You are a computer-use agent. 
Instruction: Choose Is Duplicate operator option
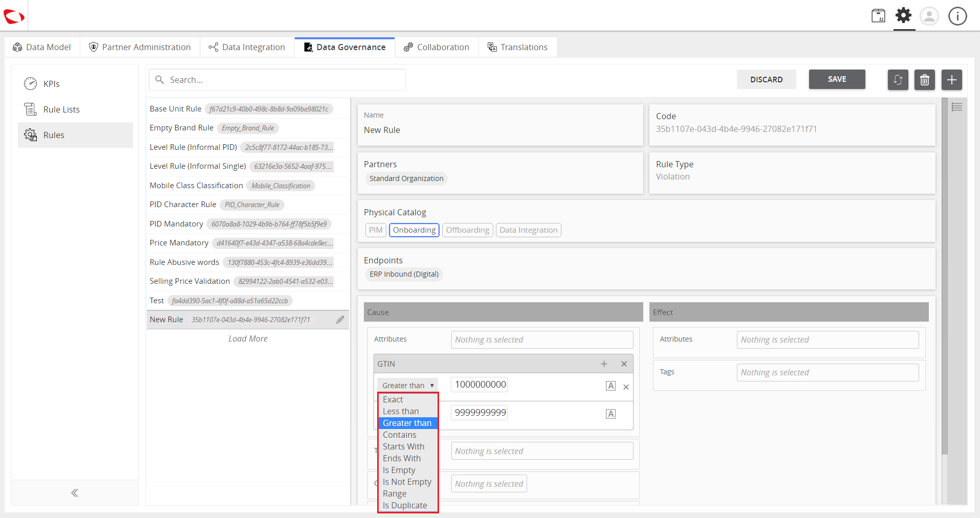point(408,505)
